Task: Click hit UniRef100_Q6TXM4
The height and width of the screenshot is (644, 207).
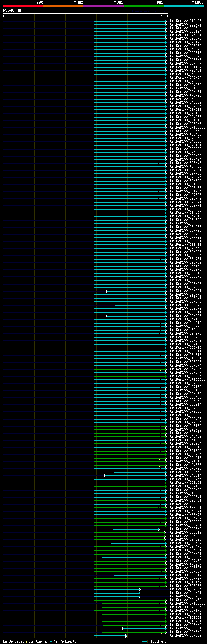Action: [186, 191]
